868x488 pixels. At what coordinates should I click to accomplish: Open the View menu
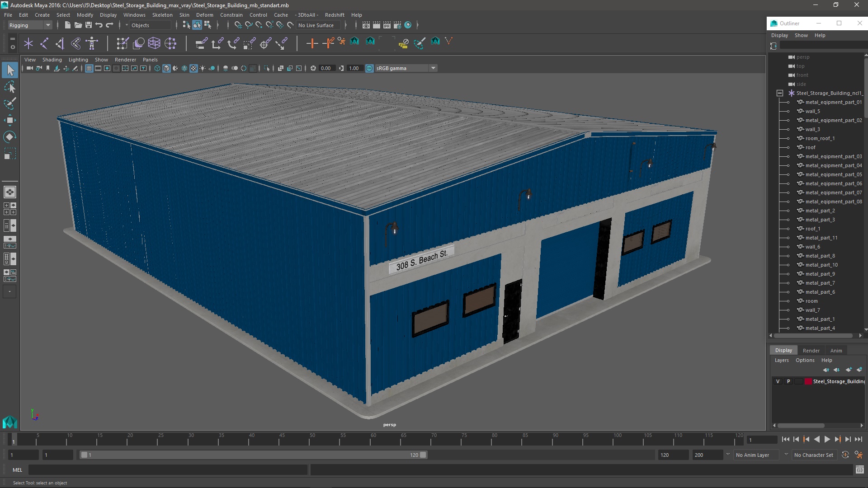coord(29,59)
